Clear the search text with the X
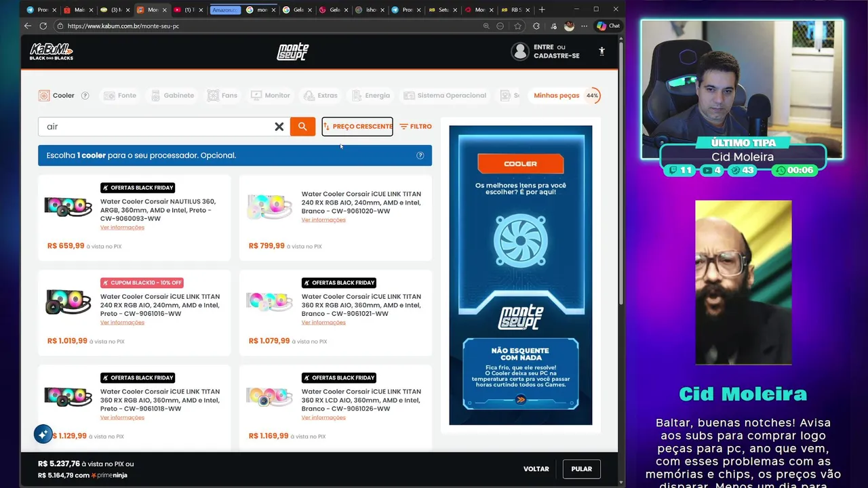This screenshot has width=868, height=488. (x=279, y=127)
